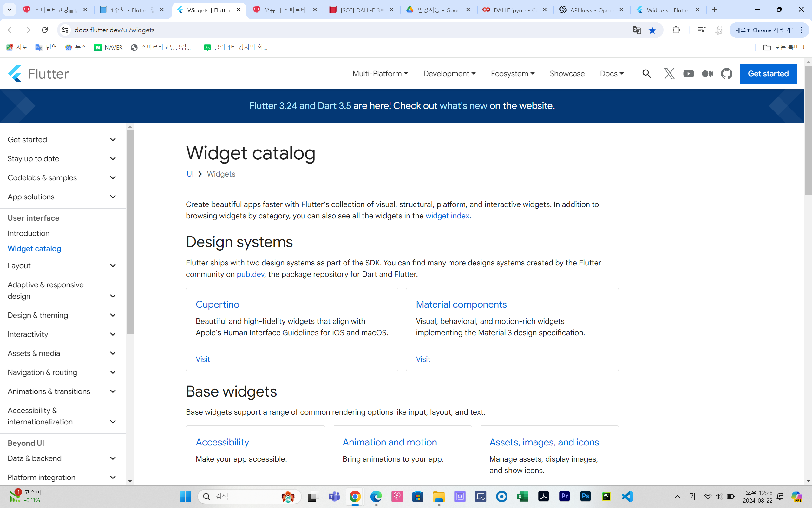The height and width of the screenshot is (508, 812).
Task: Expand the Interactivity sidebar section
Action: pos(62,334)
